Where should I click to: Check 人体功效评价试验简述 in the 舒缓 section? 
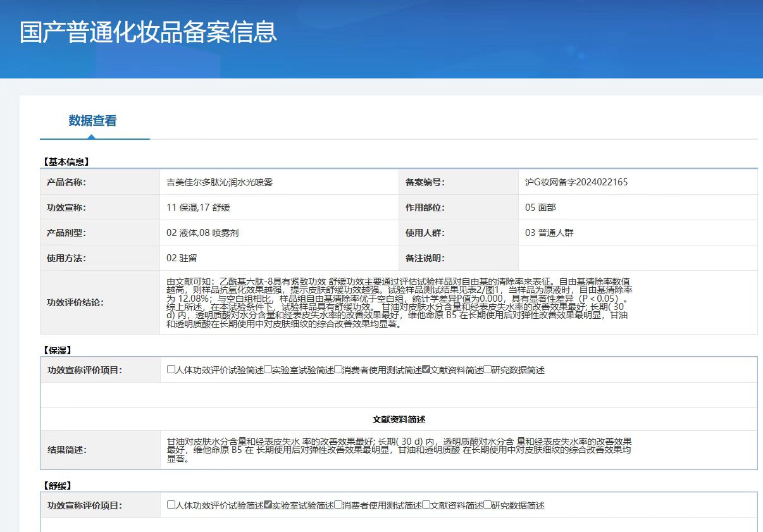tap(171, 505)
